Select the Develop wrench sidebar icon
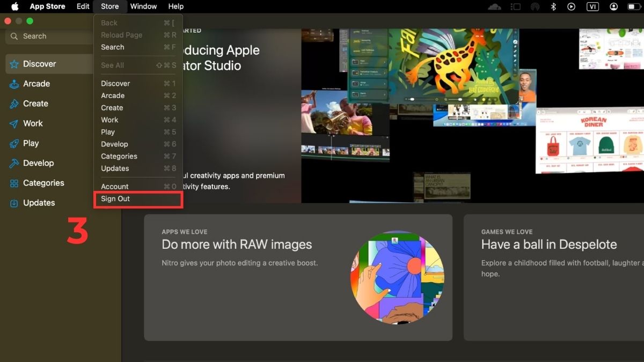This screenshot has height=362, width=644. 14,163
